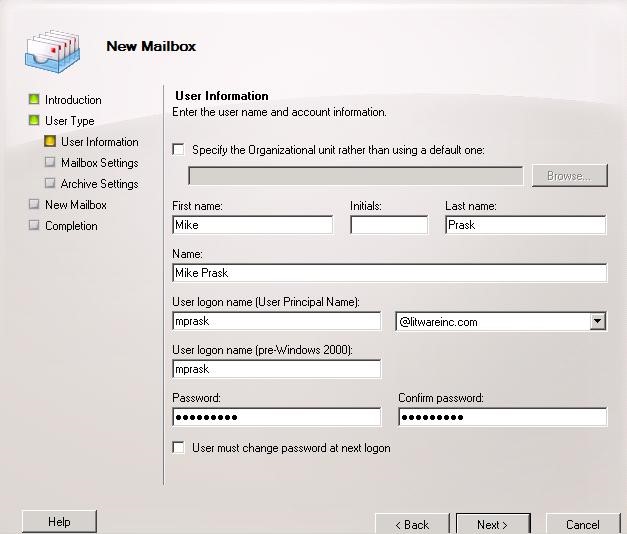
Task: Click the Help button
Action: (59, 522)
